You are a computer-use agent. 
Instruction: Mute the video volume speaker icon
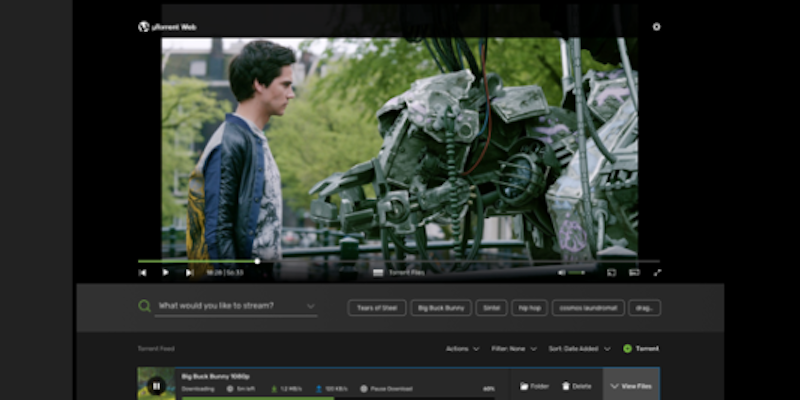(562, 272)
